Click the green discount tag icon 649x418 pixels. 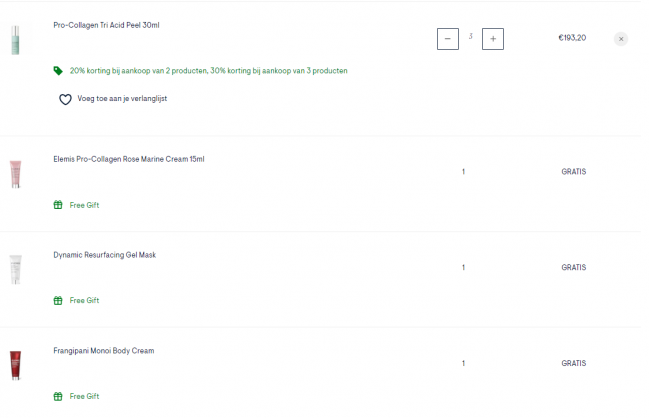58,71
